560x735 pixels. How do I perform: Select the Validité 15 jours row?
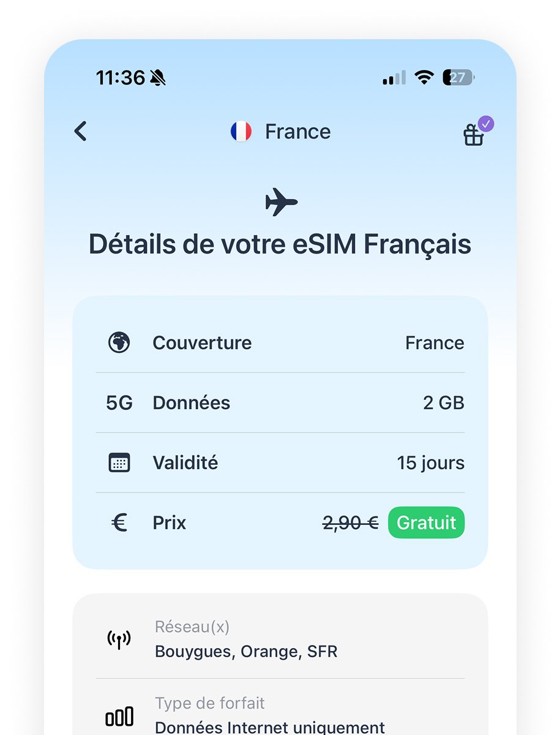click(280, 463)
